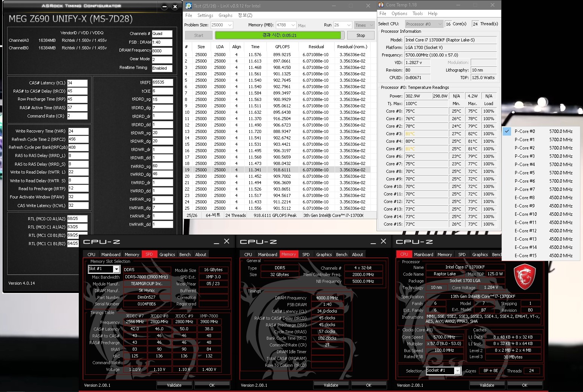Open the Options menu in Core Temp

point(399,14)
